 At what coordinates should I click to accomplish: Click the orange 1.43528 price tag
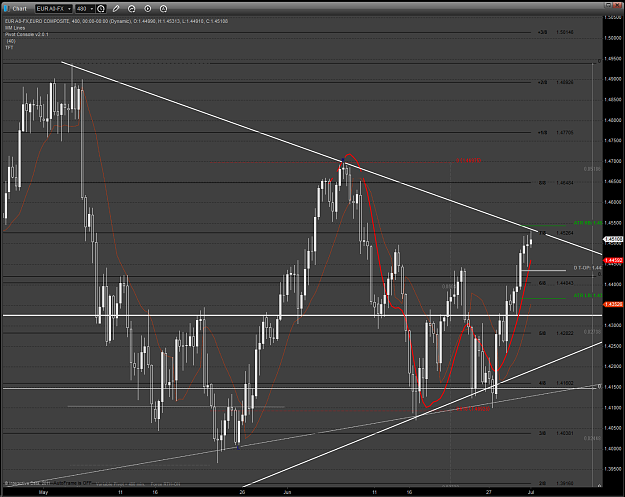coord(613,304)
